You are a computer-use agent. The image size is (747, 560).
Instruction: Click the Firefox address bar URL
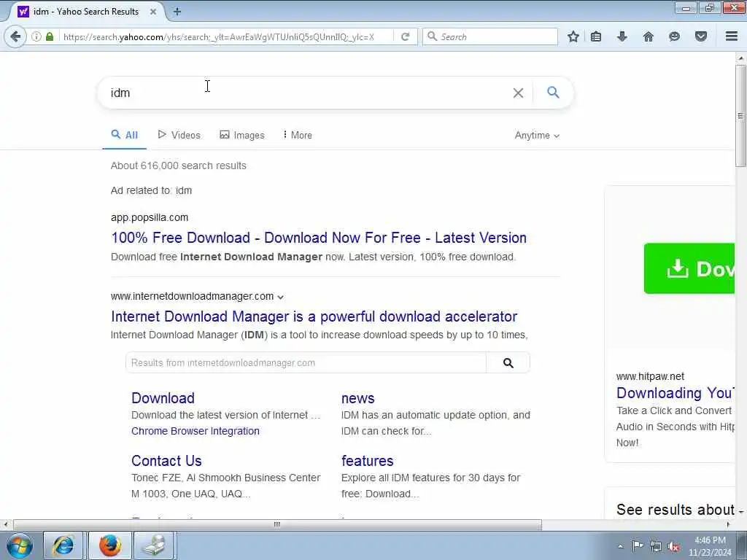pyautogui.click(x=219, y=36)
